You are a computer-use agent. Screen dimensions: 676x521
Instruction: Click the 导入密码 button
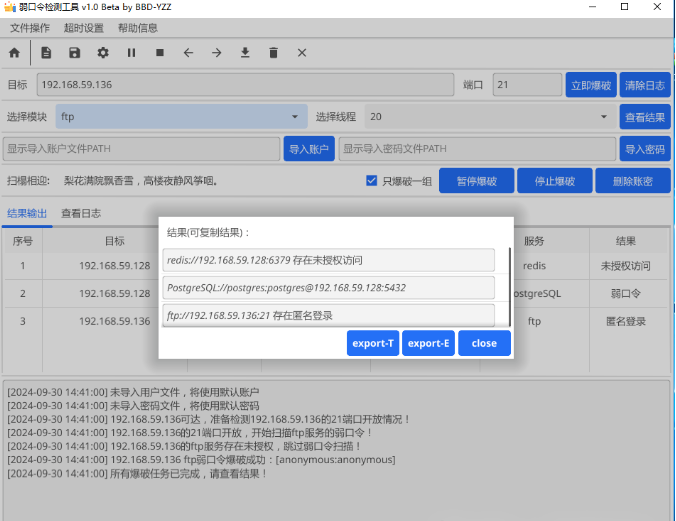click(645, 149)
